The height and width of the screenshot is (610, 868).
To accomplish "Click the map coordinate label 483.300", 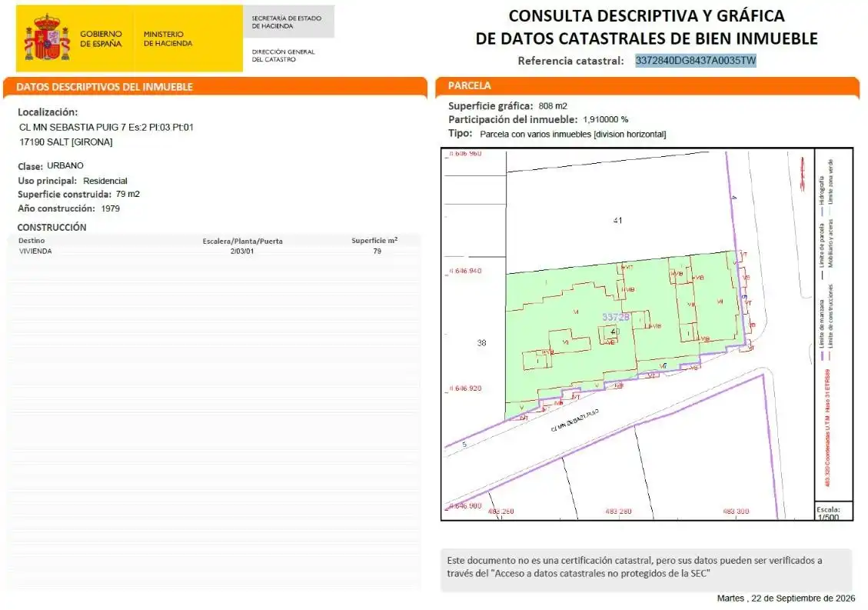I will point(736,512).
